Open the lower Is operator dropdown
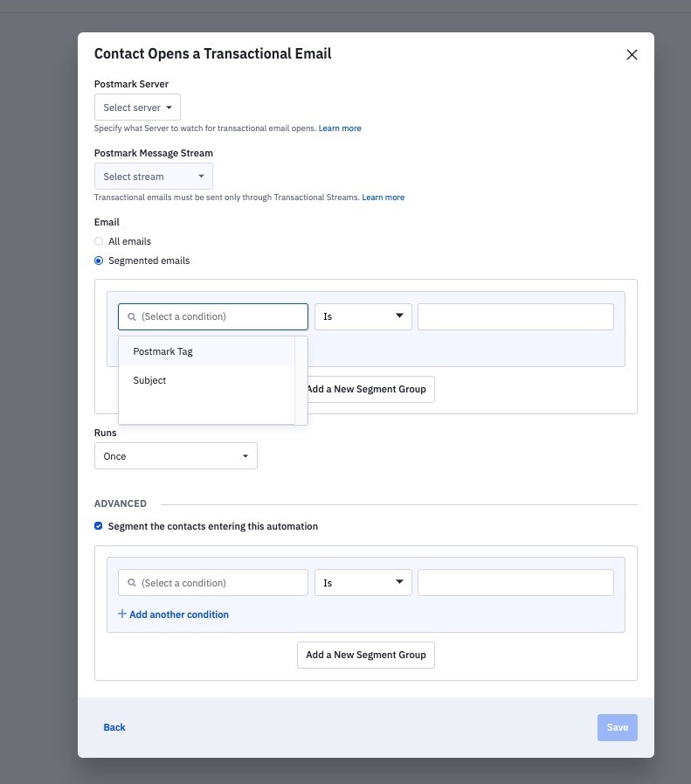Screen dimensions: 691x784 coord(363,583)
